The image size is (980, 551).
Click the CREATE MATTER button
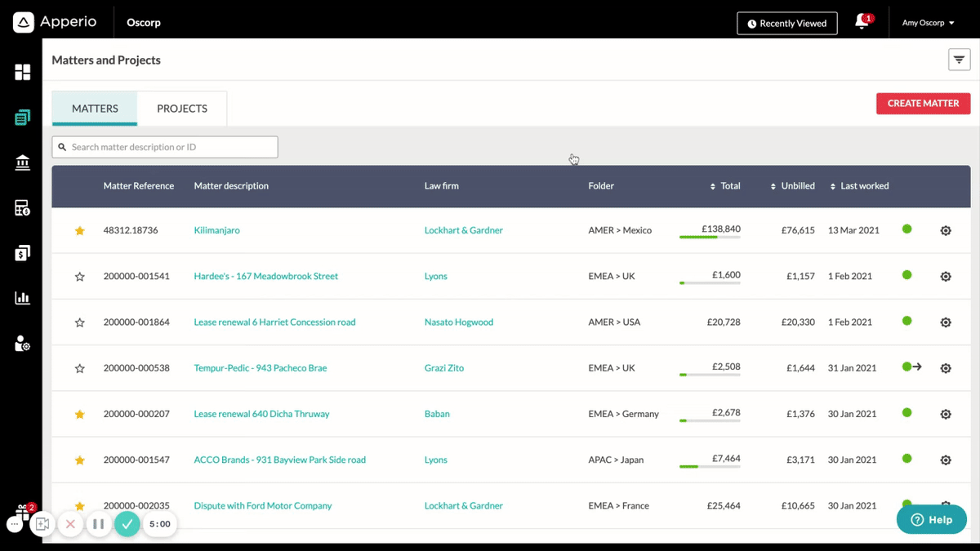[924, 104]
